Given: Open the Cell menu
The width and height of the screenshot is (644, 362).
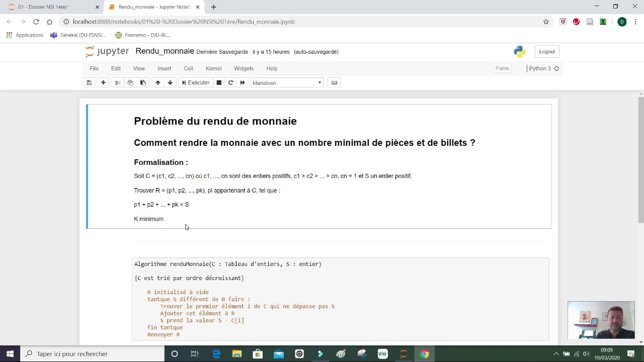Looking at the screenshot, I should click(x=188, y=68).
